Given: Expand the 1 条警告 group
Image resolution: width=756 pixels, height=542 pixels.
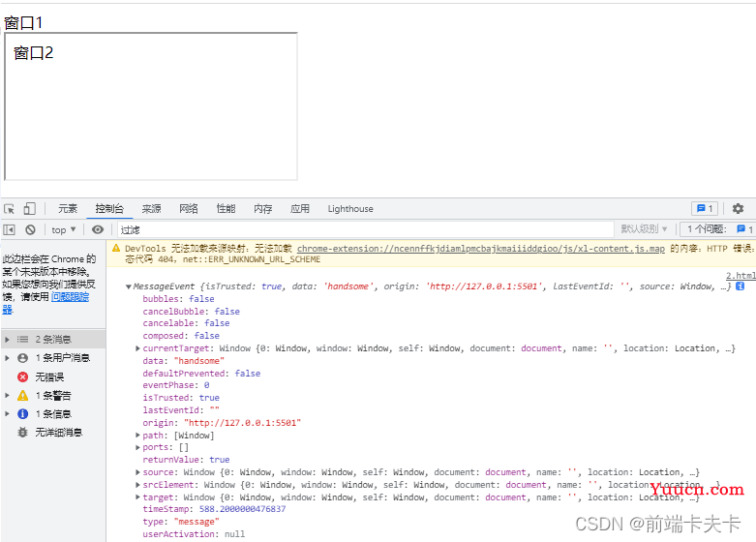Looking at the screenshot, I should [x=7, y=396].
